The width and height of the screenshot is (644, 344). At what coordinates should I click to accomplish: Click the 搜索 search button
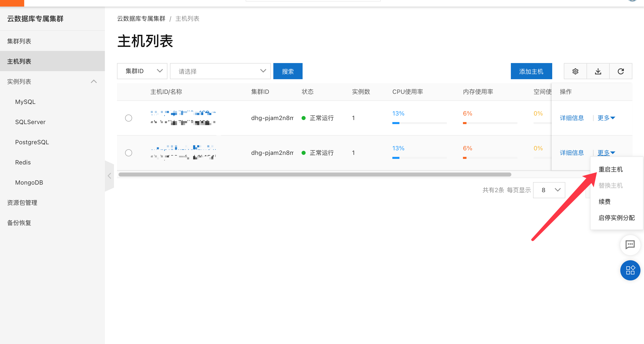tap(288, 71)
